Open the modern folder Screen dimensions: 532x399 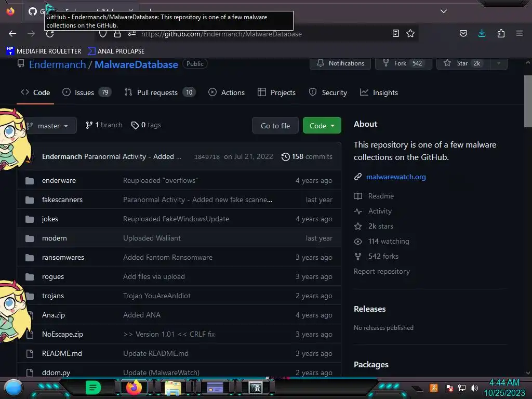pyautogui.click(x=54, y=238)
